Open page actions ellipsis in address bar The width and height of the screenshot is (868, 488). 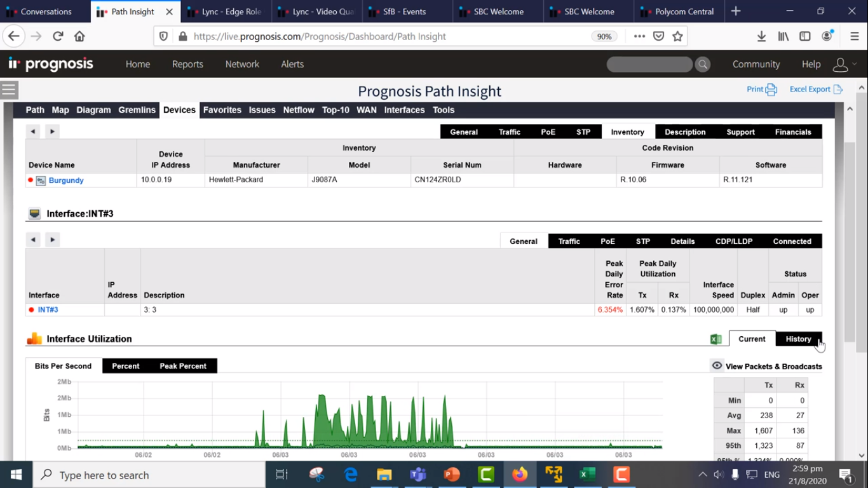point(639,36)
